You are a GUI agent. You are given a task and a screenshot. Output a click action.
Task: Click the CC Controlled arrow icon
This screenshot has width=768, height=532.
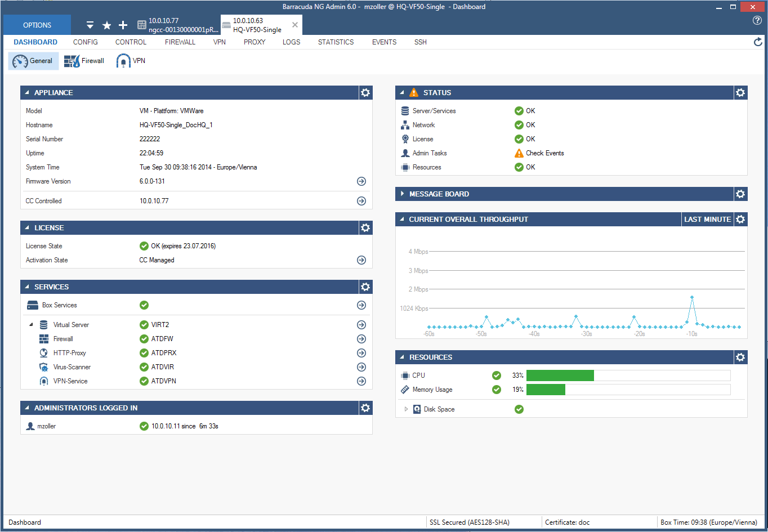tap(361, 201)
